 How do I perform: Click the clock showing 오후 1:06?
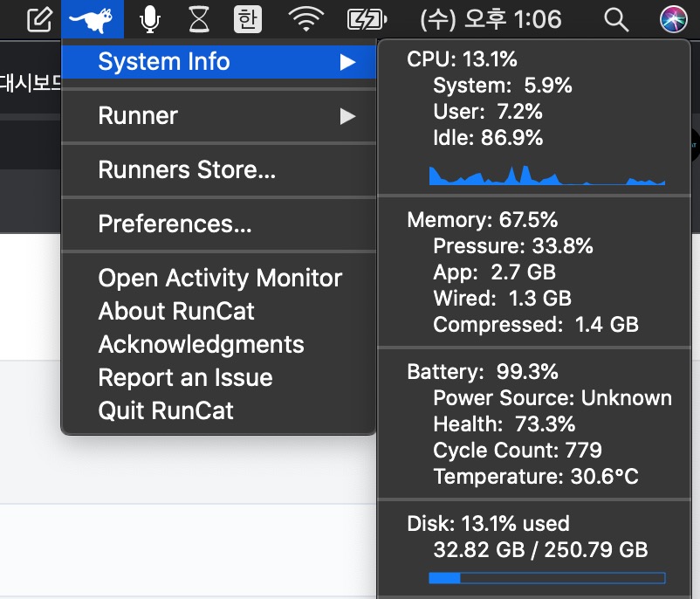491,20
